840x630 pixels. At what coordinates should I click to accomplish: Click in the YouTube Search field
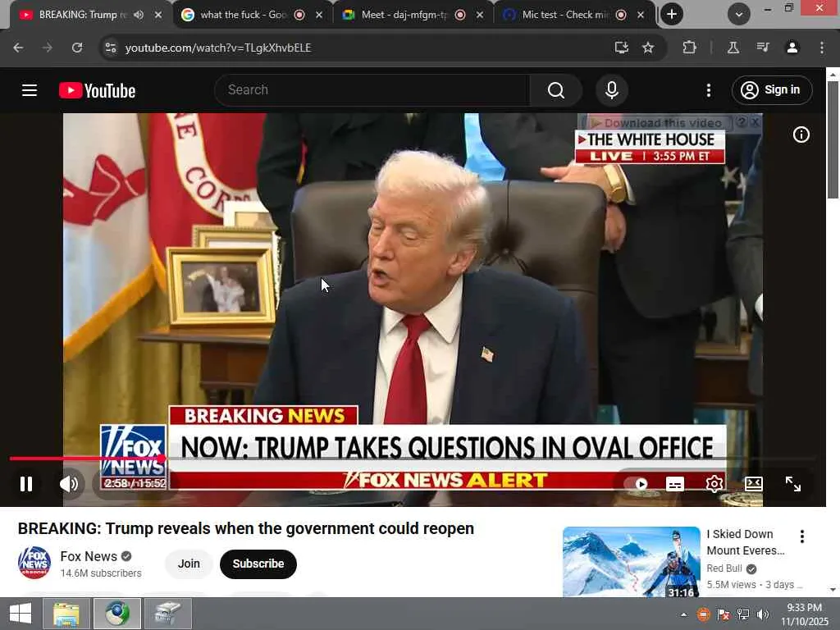click(372, 90)
